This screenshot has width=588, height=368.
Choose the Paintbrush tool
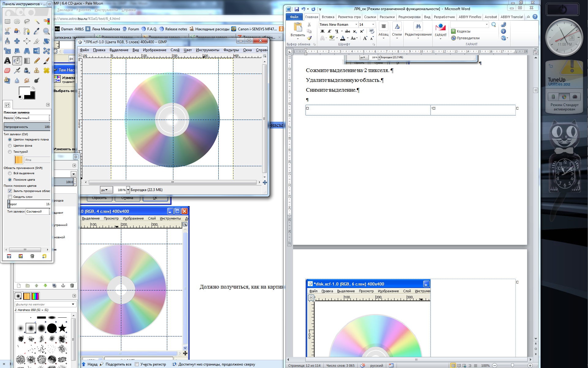(x=47, y=61)
